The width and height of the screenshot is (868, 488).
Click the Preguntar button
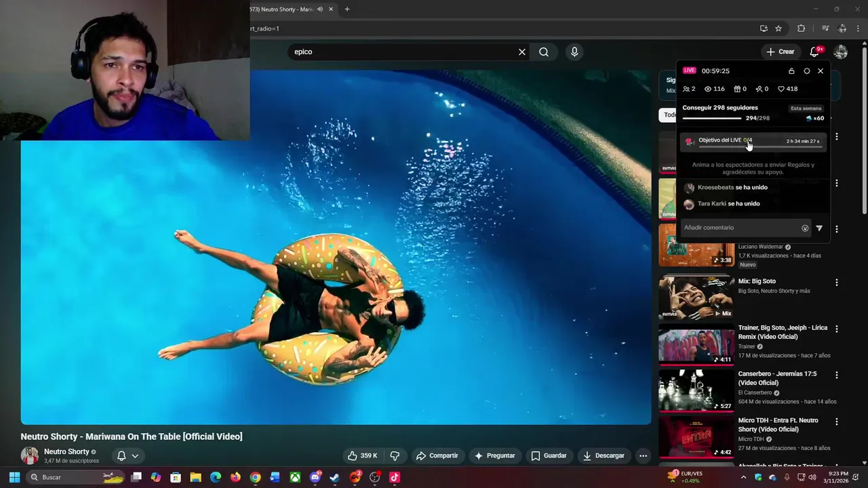pos(495,455)
